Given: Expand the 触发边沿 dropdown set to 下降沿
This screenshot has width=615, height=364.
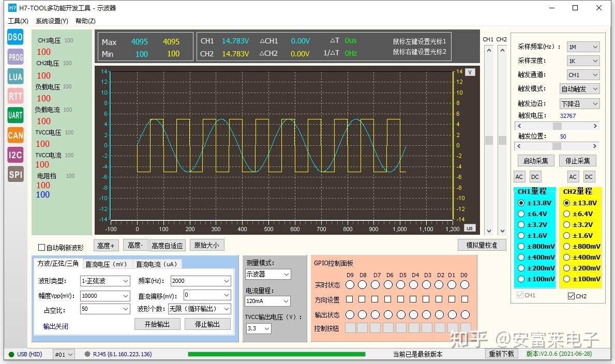Looking at the screenshot, I should 579,103.
